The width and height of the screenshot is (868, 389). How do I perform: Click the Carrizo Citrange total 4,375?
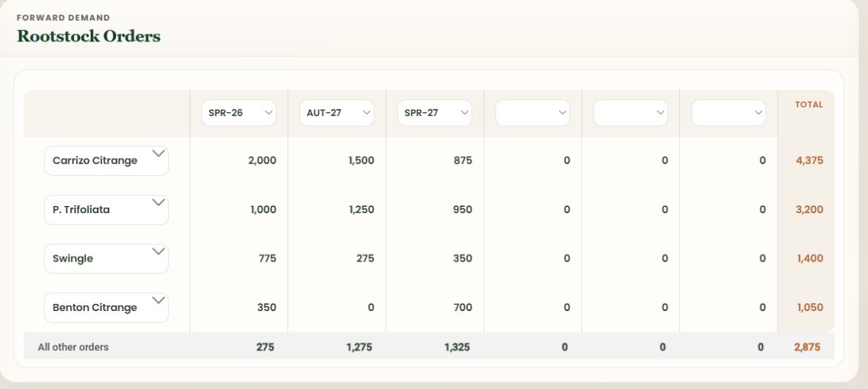(809, 161)
